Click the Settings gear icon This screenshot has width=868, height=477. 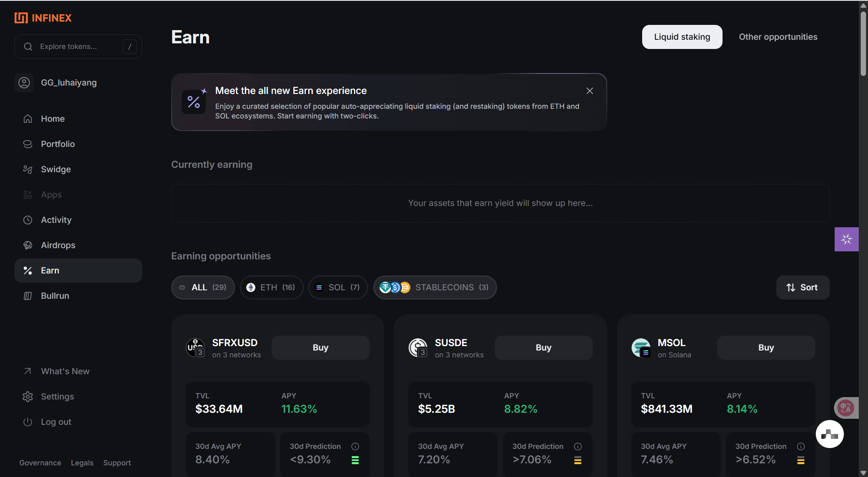tap(28, 397)
